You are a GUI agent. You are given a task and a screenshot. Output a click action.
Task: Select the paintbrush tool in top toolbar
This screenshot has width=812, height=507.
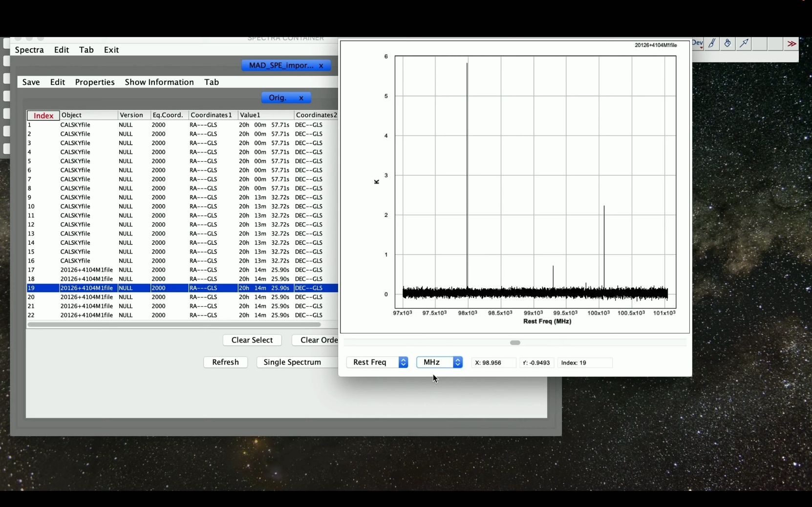point(712,43)
